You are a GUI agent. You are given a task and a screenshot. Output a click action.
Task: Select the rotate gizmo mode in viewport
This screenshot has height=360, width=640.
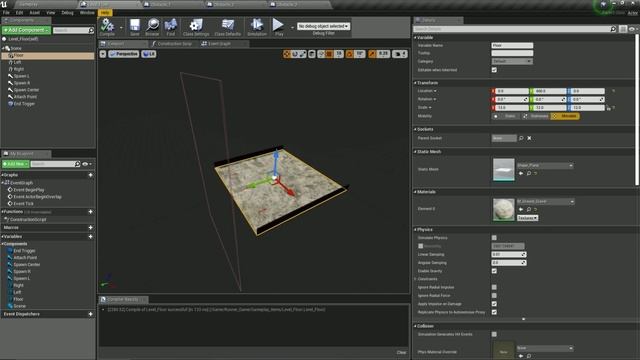pos(295,54)
